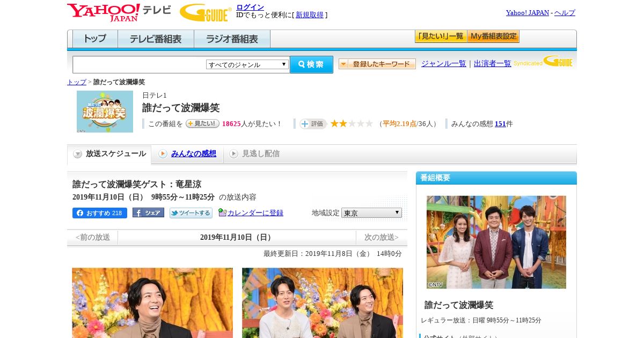The image size is (644, 338).
Task: Expand the すべてのジャンル dropdown
Action: pos(247,64)
